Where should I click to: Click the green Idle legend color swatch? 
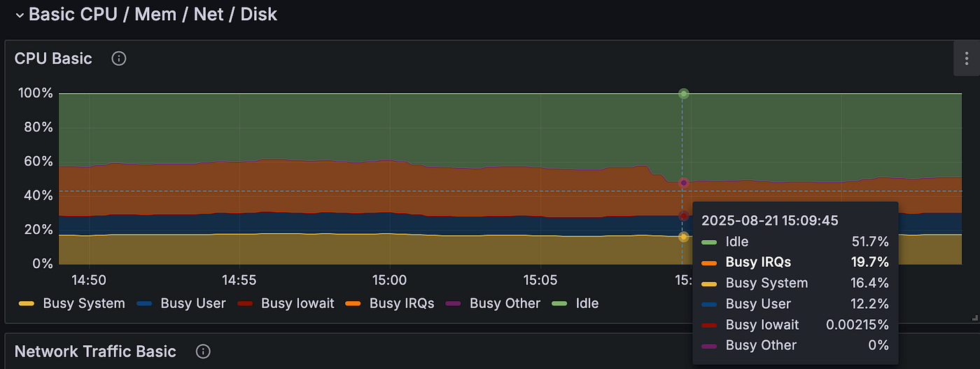coord(560,304)
